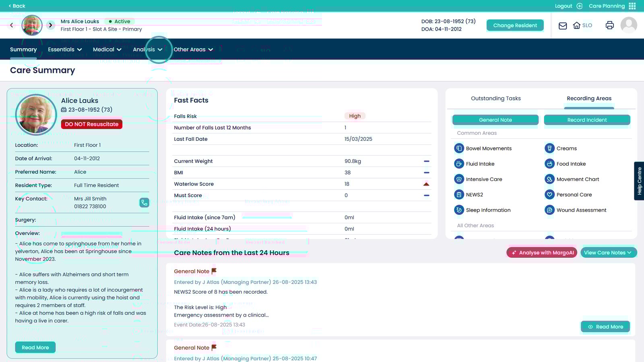Open the mail envelope icon

point(563,26)
